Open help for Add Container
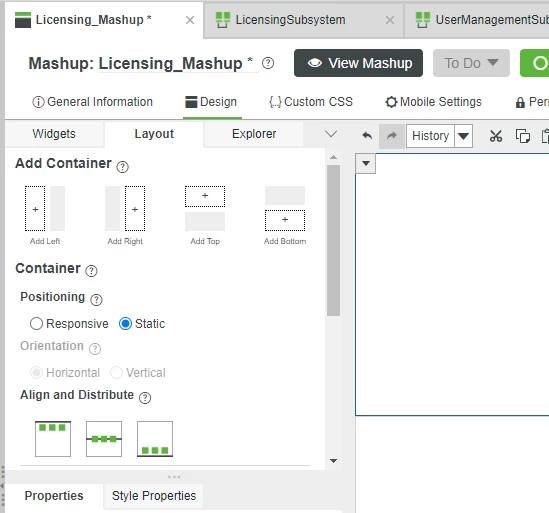 [x=123, y=167]
